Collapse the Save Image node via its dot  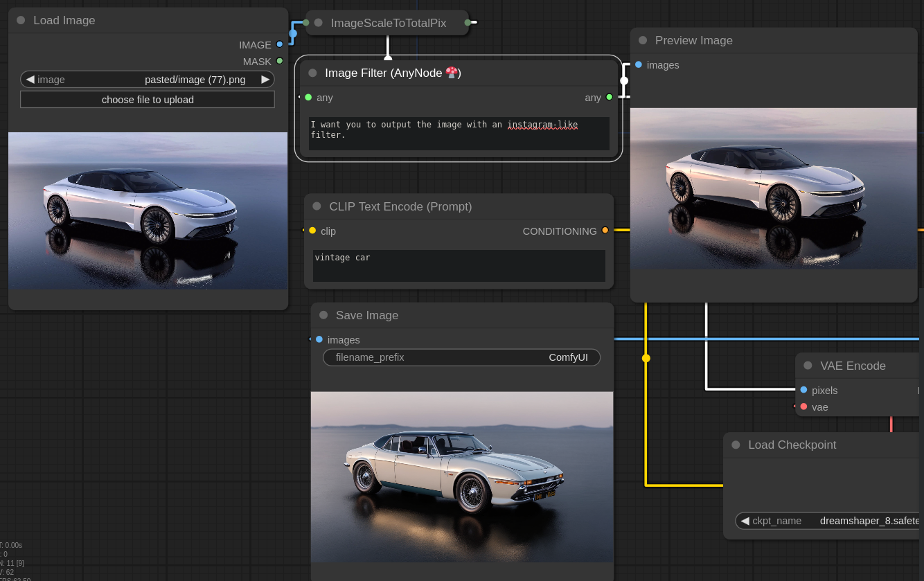323,315
